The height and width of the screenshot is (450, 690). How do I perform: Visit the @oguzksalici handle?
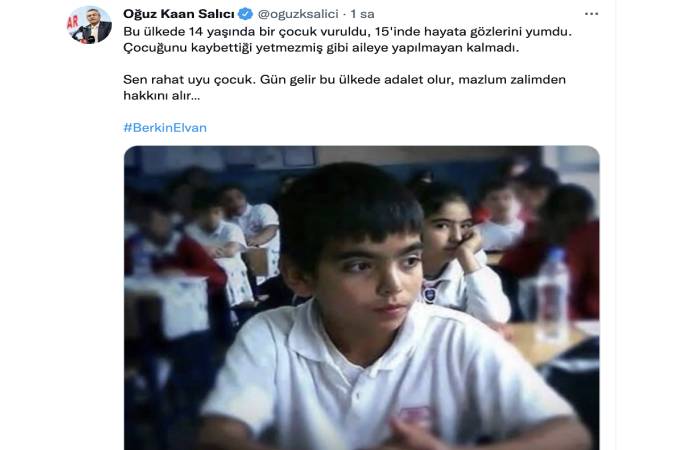coord(298,14)
